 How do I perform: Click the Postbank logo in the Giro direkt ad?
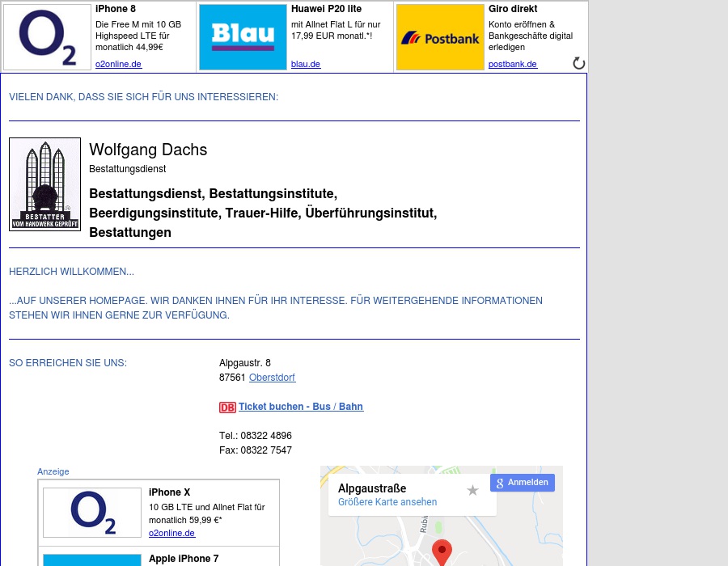click(x=440, y=37)
